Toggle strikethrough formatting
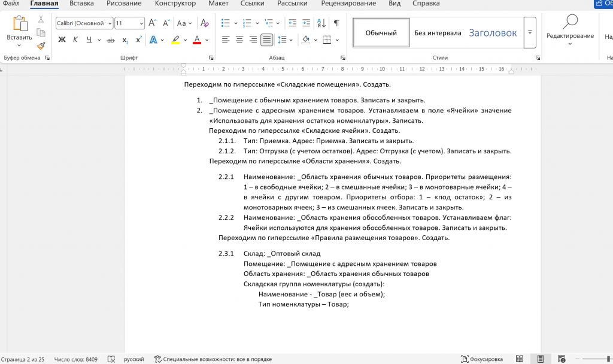The height and width of the screenshot is (364, 613). 111,40
